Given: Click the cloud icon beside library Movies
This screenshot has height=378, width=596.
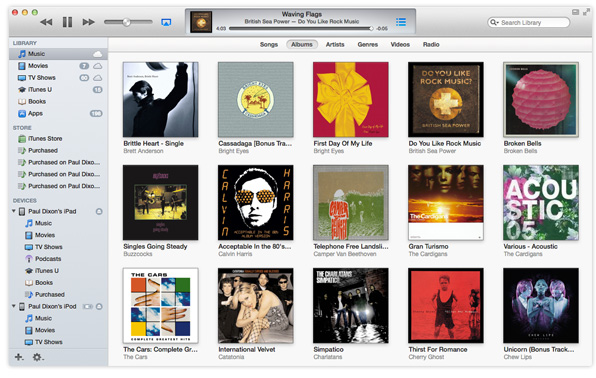Looking at the screenshot, I should point(98,66).
